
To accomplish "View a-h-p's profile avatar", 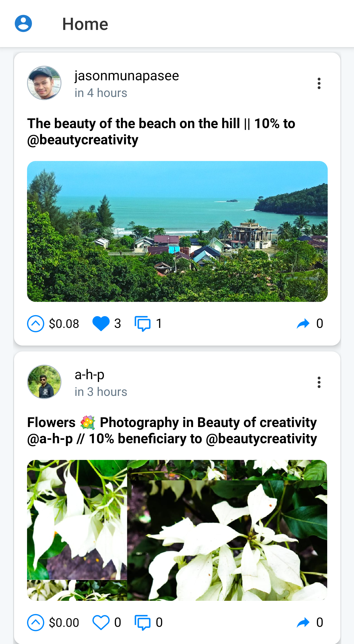I will (44, 382).
